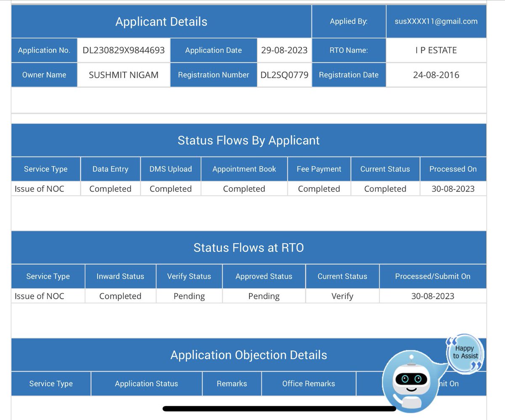Click the Application Date label cell

pos(214,50)
